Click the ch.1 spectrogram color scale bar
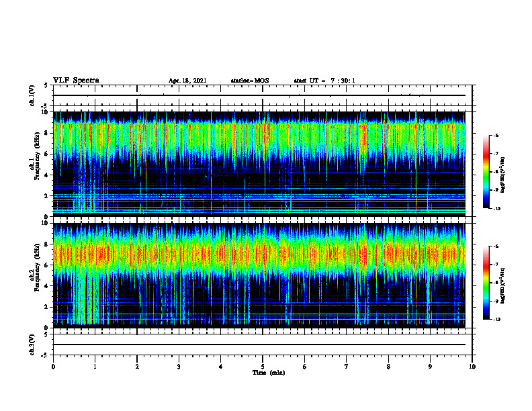This screenshot has height=411, width=532. (486, 172)
